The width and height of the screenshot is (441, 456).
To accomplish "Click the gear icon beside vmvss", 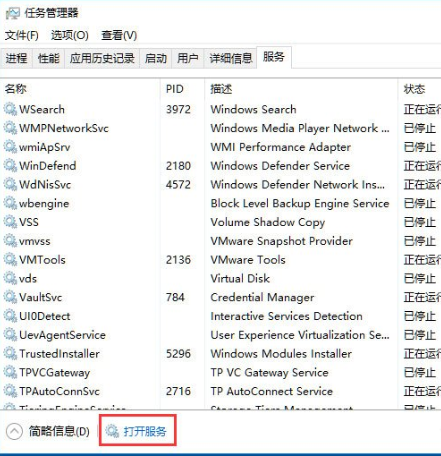I will pyautogui.click(x=10, y=241).
